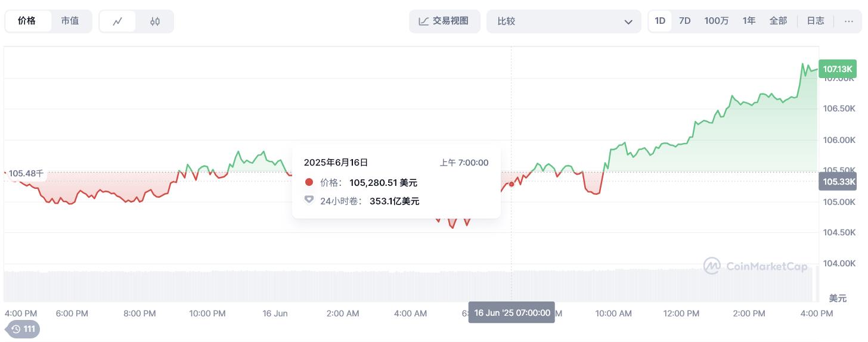Choose the 100万 time range
Image resolution: width=868 pixels, height=342 pixels.
click(x=716, y=21)
